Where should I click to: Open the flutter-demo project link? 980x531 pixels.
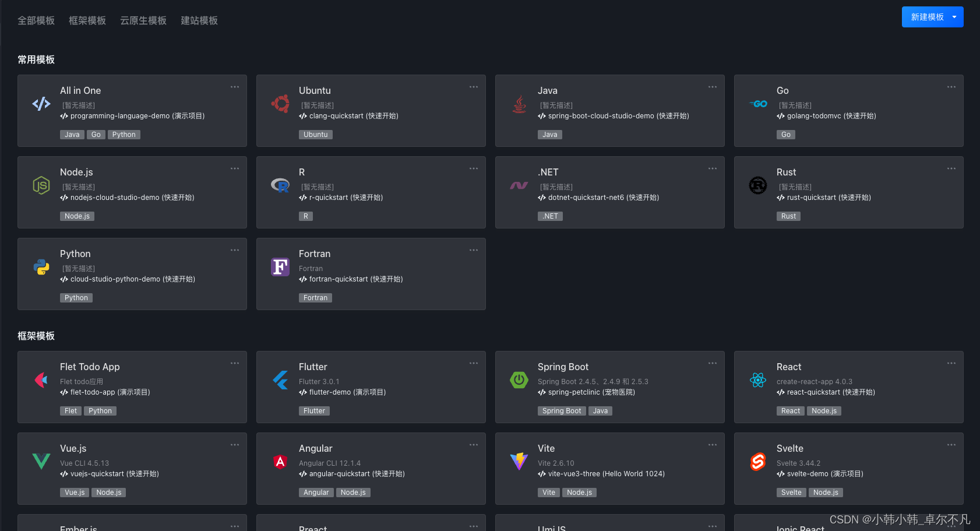pos(343,392)
